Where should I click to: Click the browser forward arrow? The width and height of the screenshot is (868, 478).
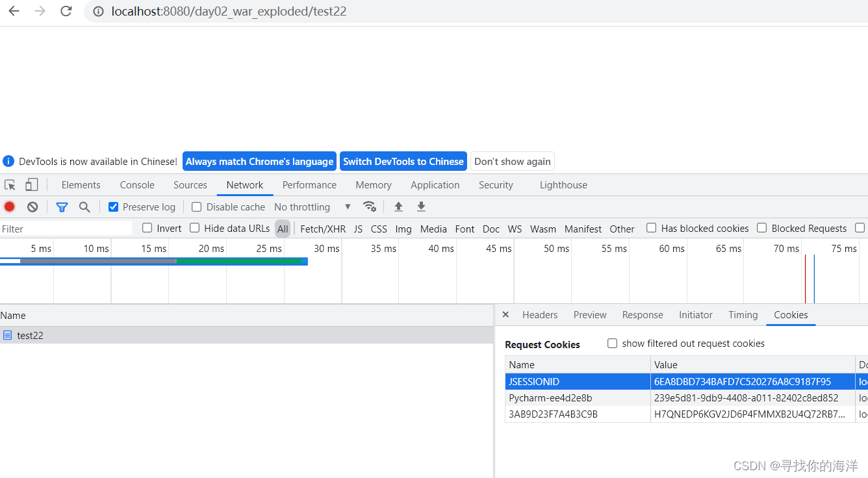40,11
